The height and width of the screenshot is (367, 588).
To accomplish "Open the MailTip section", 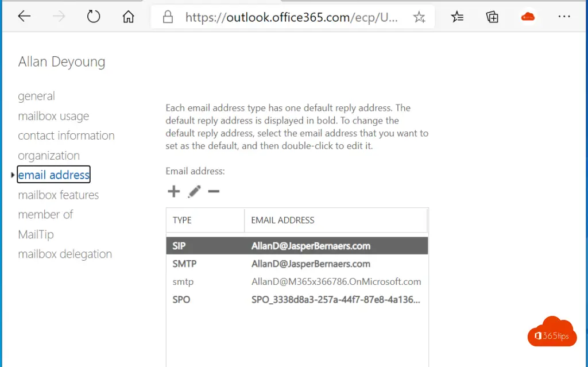I will pyautogui.click(x=36, y=234).
